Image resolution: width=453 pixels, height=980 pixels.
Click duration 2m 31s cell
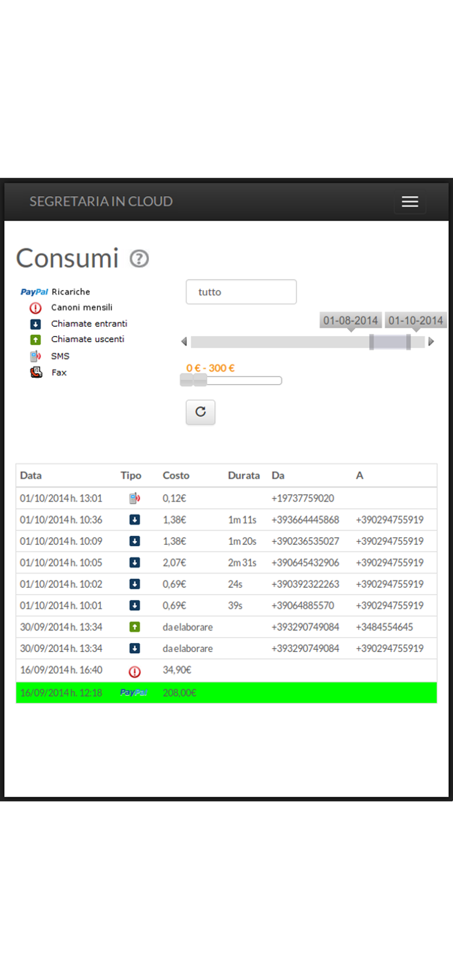coord(242,563)
